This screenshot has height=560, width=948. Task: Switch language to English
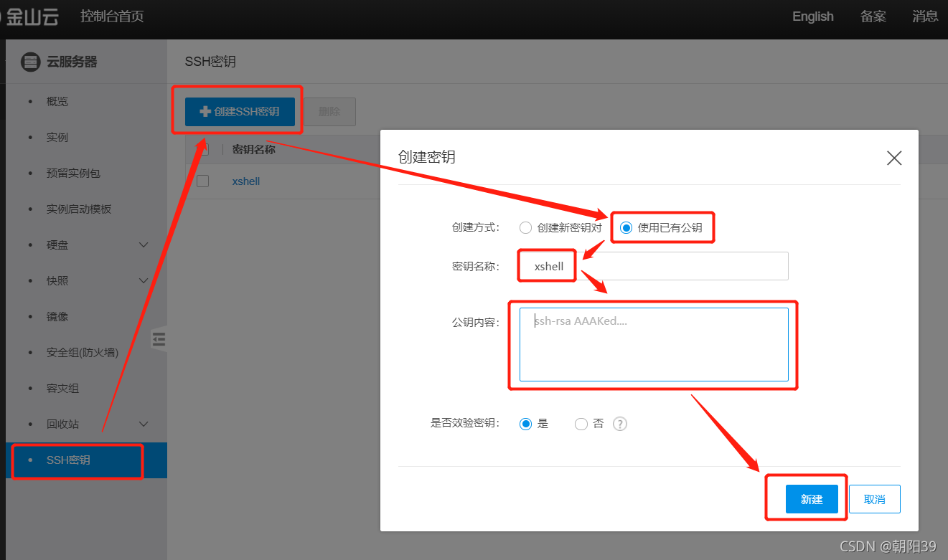pyautogui.click(x=813, y=16)
